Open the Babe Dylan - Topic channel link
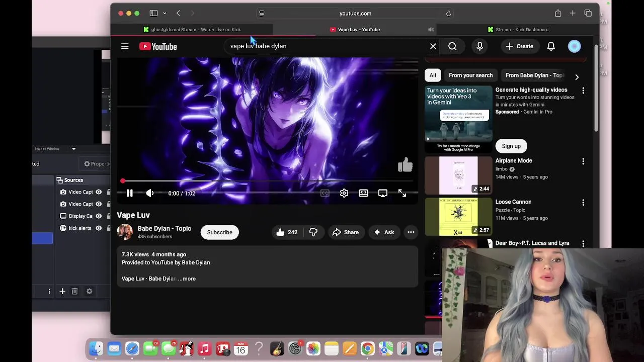The width and height of the screenshot is (644, 362). 164,228
